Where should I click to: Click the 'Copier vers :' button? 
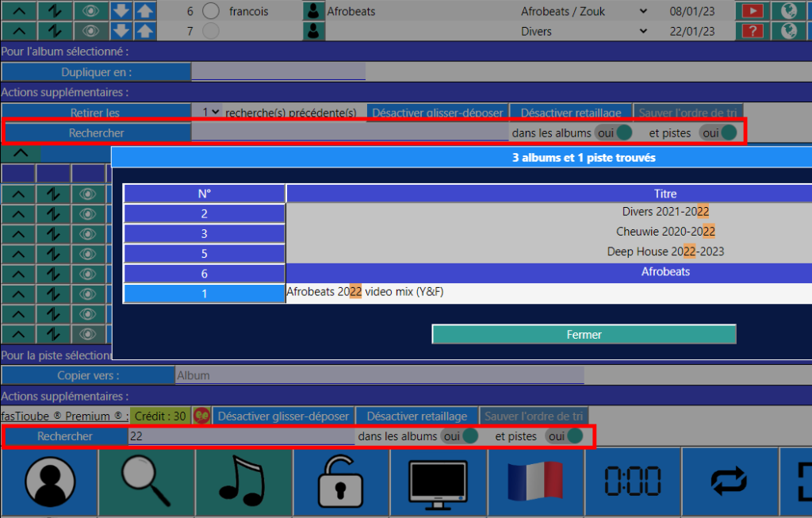click(x=87, y=375)
